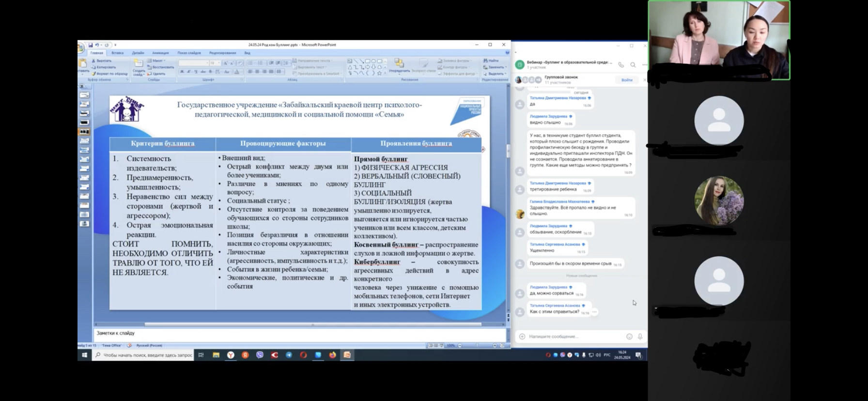
Task: Click the phone call icon in chat header
Action: point(621,64)
